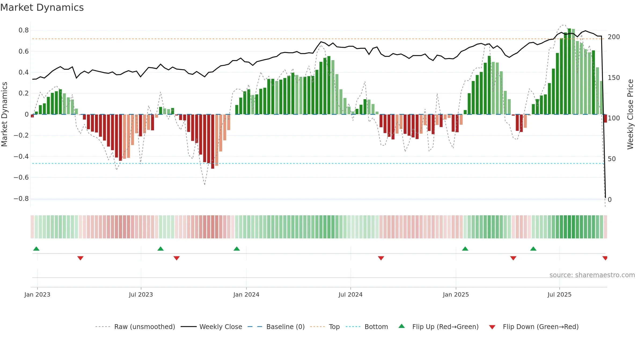
Task: Click the Jan 2024 x-axis label
Action: pyautogui.click(x=246, y=294)
